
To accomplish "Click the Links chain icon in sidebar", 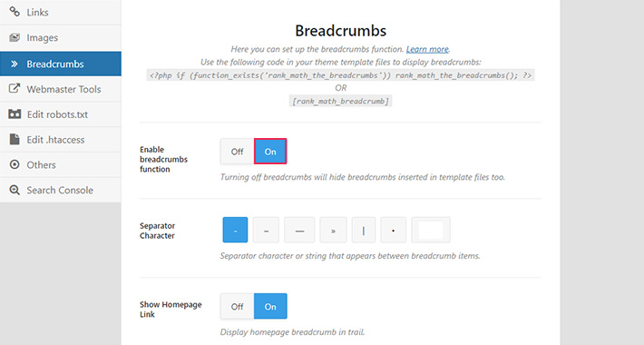I will pyautogui.click(x=15, y=12).
